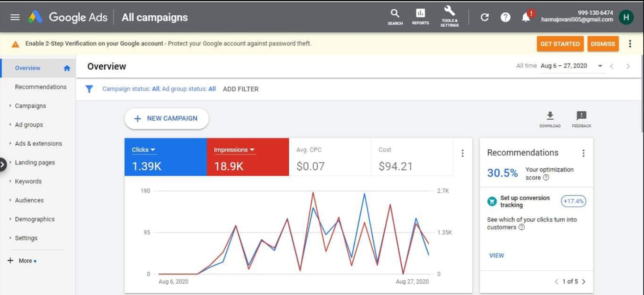
Task: Open the date range dropdown
Action: click(600, 66)
